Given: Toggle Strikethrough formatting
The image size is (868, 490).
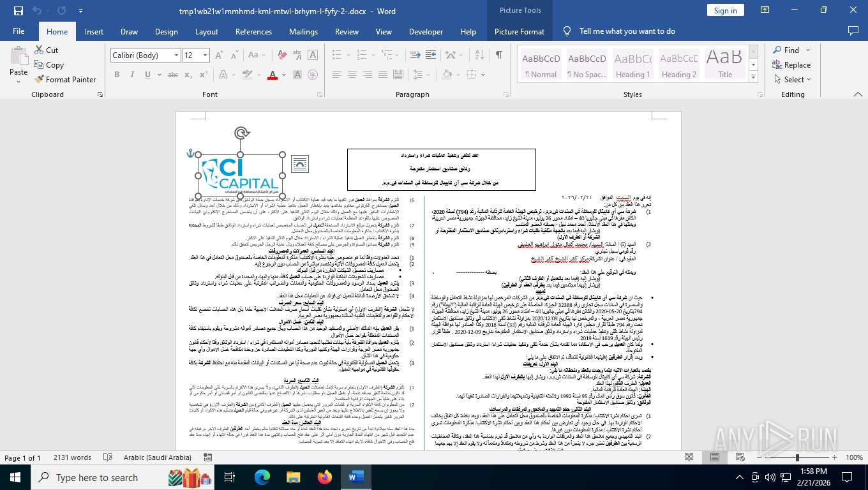Looking at the screenshot, I should pyautogui.click(x=172, y=75).
